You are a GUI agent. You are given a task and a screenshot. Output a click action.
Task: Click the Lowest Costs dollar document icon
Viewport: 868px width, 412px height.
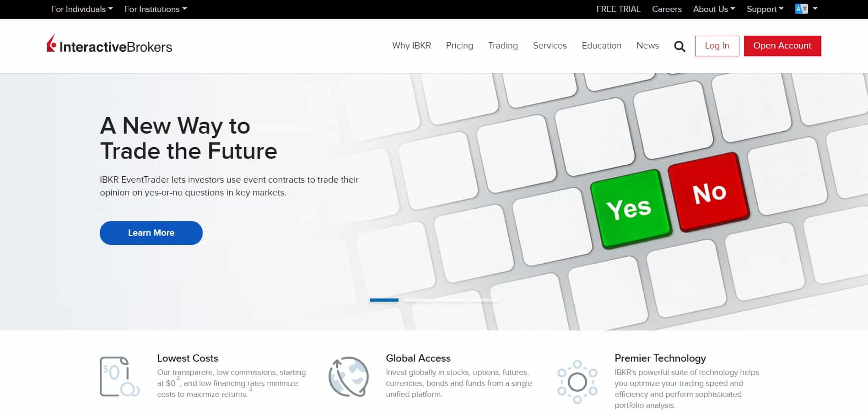pyautogui.click(x=119, y=377)
